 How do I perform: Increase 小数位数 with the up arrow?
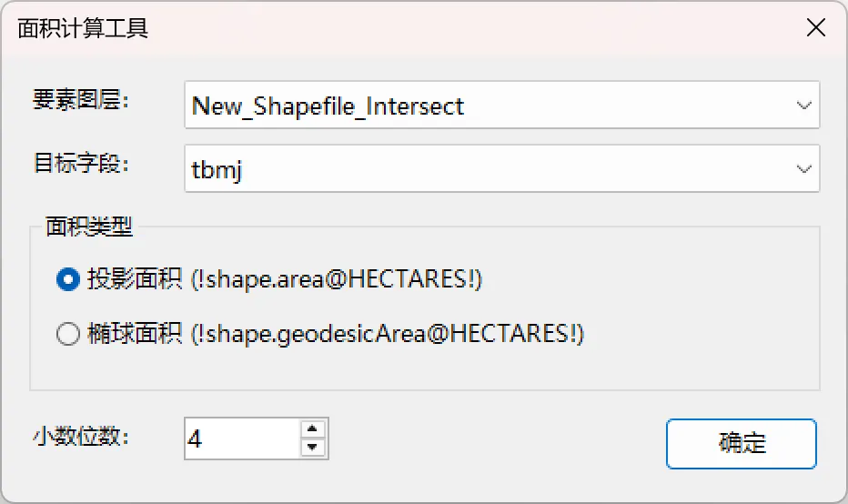point(312,429)
